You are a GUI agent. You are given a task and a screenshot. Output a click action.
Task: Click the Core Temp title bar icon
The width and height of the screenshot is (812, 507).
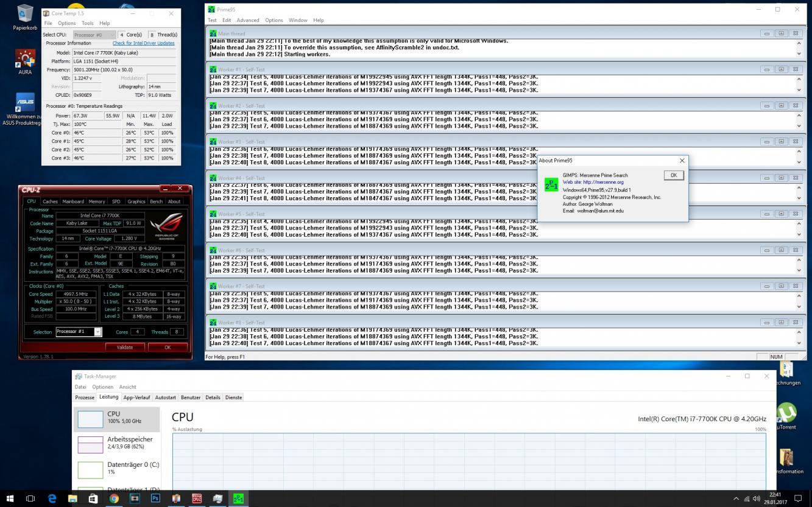(x=46, y=13)
